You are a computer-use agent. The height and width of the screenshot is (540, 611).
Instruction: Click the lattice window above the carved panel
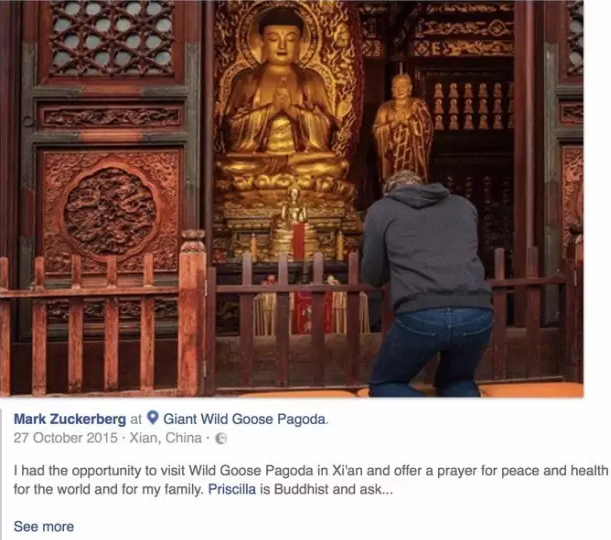pos(111,38)
